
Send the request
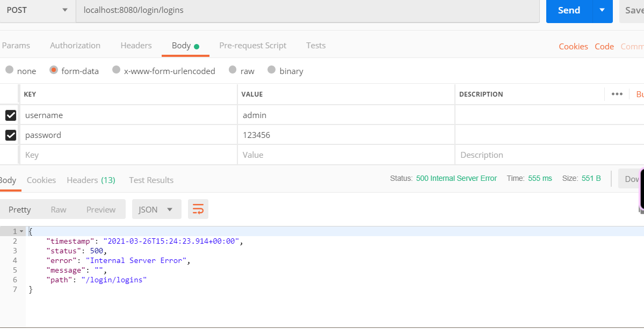(569, 10)
